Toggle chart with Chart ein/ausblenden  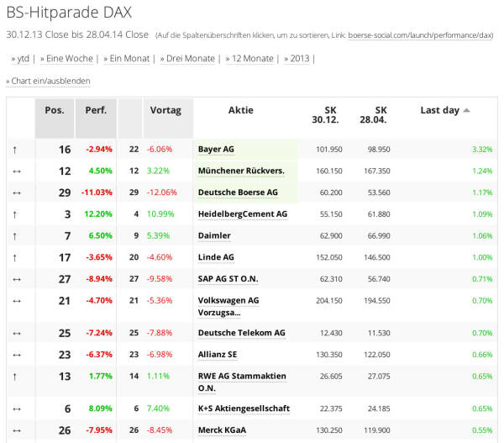[x=48, y=81]
